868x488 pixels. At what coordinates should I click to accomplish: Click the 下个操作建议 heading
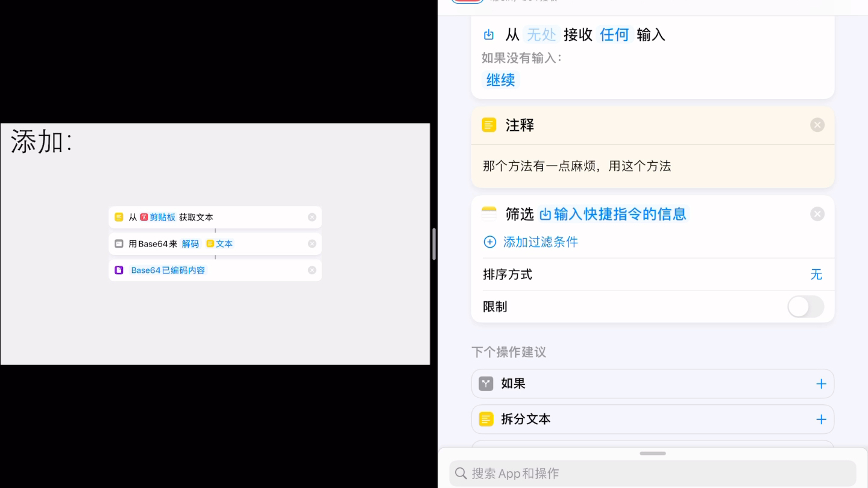click(x=509, y=352)
